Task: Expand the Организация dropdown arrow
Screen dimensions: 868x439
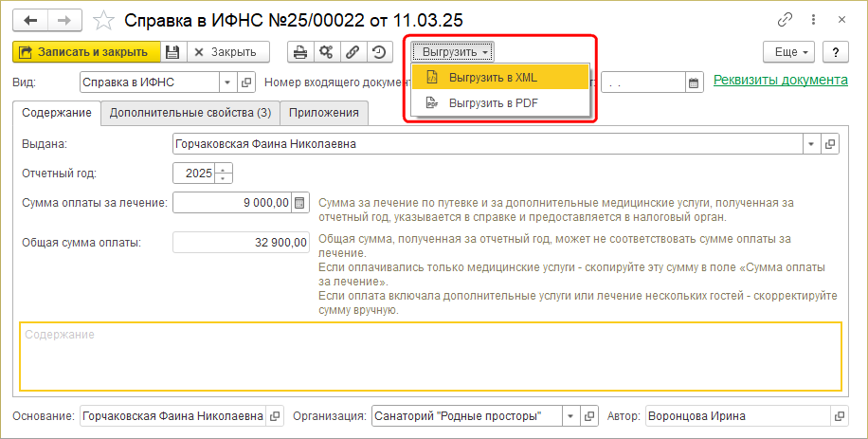Action: [x=571, y=415]
